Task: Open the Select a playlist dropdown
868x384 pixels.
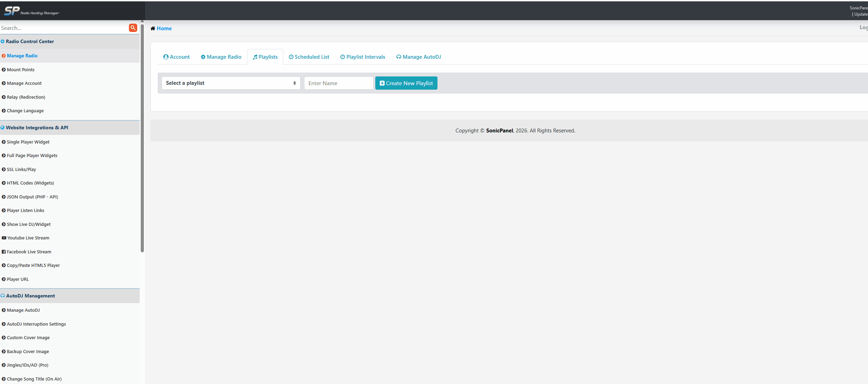Action: click(231, 83)
